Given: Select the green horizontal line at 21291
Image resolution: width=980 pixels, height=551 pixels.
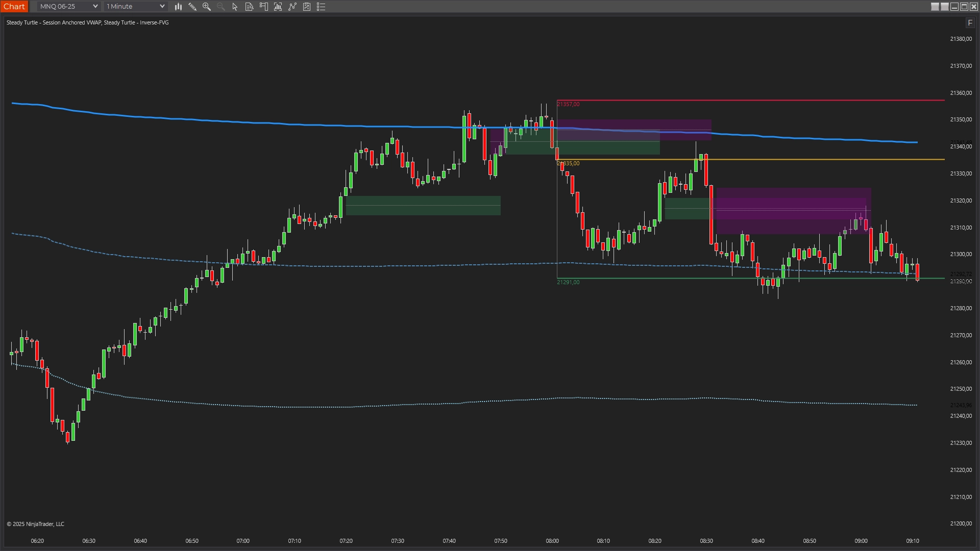Looking at the screenshot, I should pyautogui.click(x=750, y=279).
